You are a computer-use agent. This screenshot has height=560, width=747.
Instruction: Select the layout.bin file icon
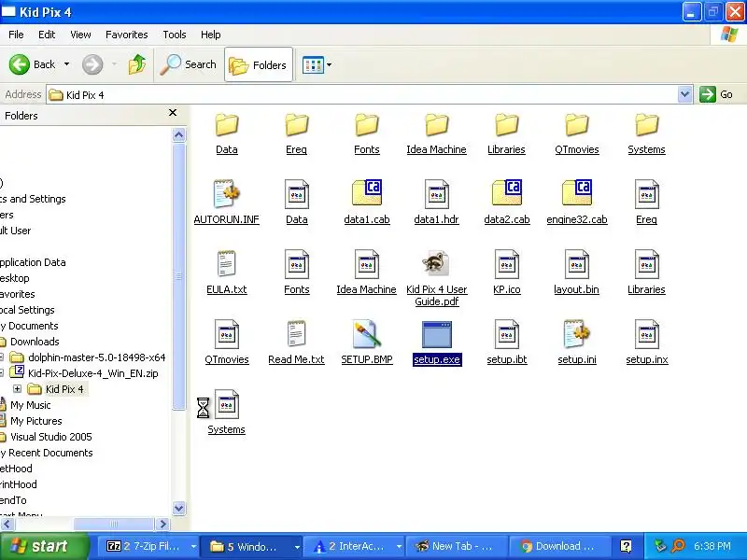click(x=576, y=264)
